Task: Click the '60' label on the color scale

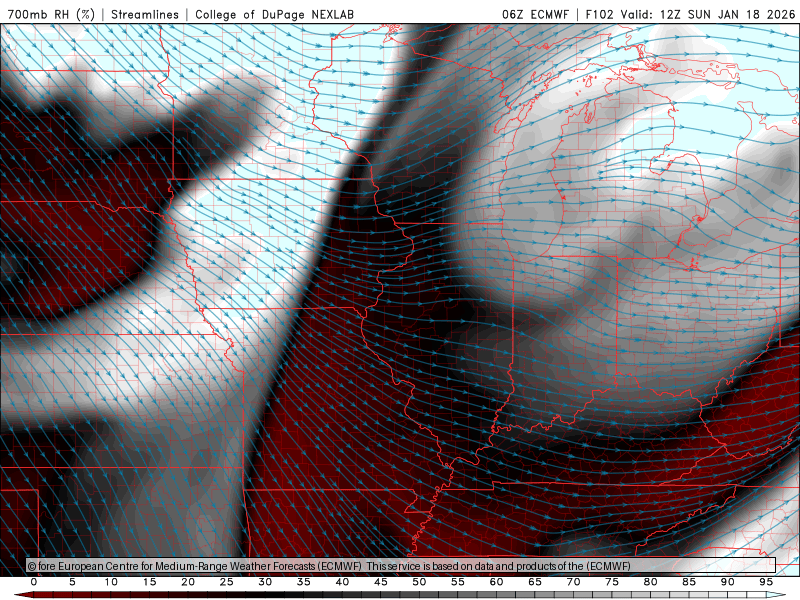Action: (x=496, y=582)
